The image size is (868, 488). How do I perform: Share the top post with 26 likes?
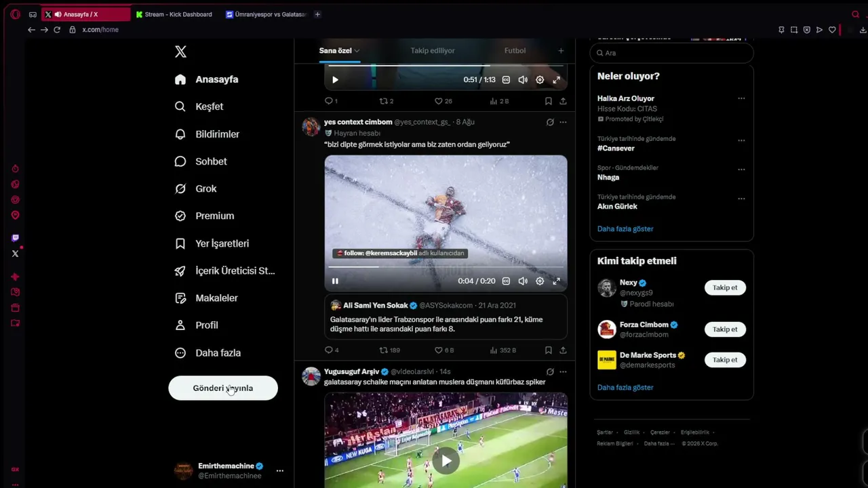563,101
